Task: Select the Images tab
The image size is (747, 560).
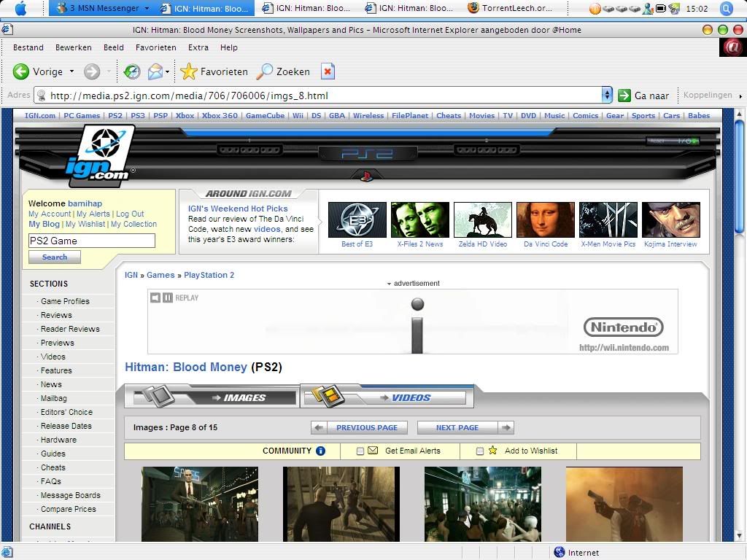Action: pyautogui.click(x=212, y=397)
